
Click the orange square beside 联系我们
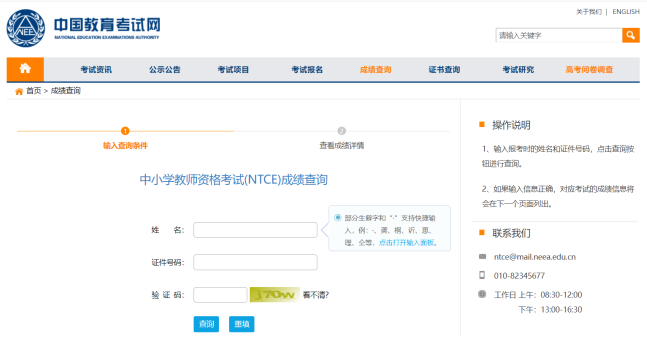[x=482, y=232]
